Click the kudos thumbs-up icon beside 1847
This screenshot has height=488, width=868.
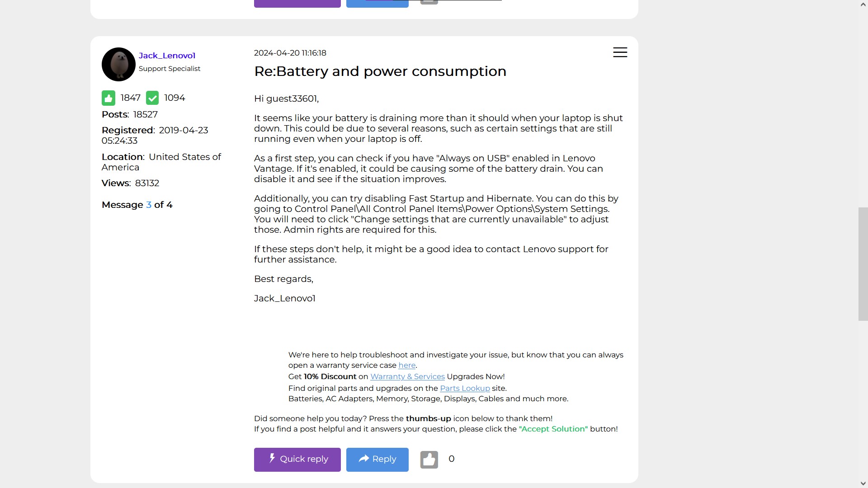point(108,98)
